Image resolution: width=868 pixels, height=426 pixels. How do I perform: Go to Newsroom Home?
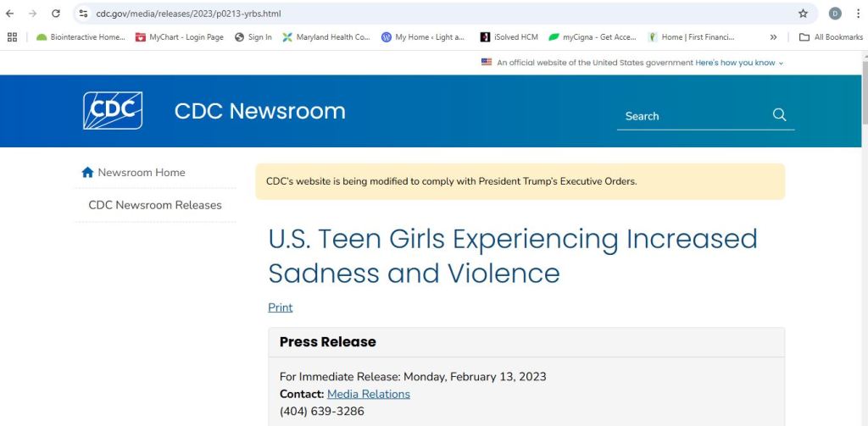pos(133,173)
